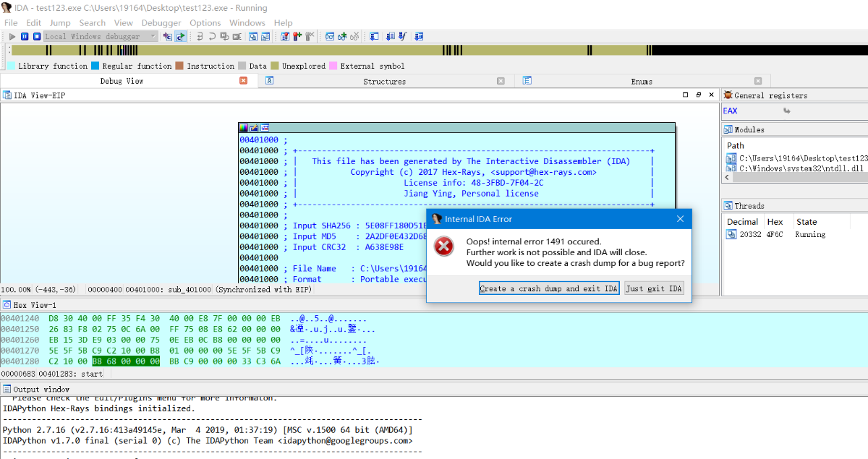Open the breakpoint list icon

click(285, 36)
